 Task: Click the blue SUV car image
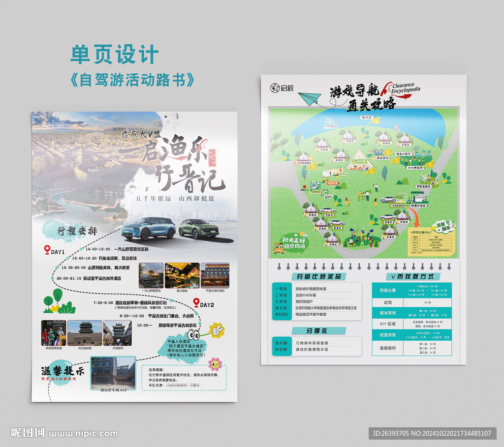[x=149, y=229]
